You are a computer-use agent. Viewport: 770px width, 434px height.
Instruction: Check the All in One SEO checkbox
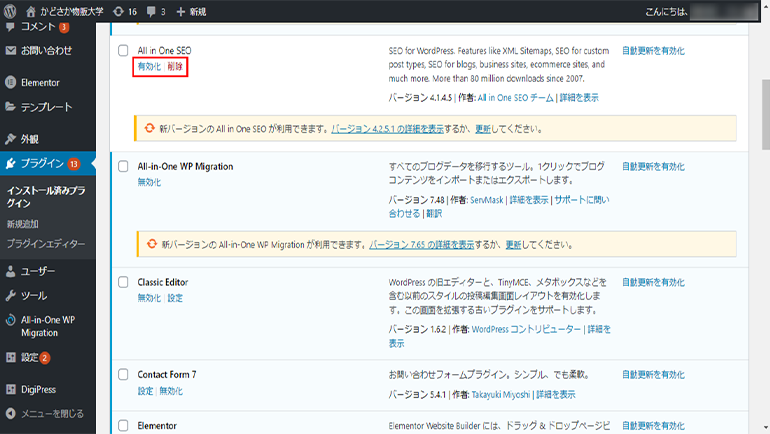(123, 51)
